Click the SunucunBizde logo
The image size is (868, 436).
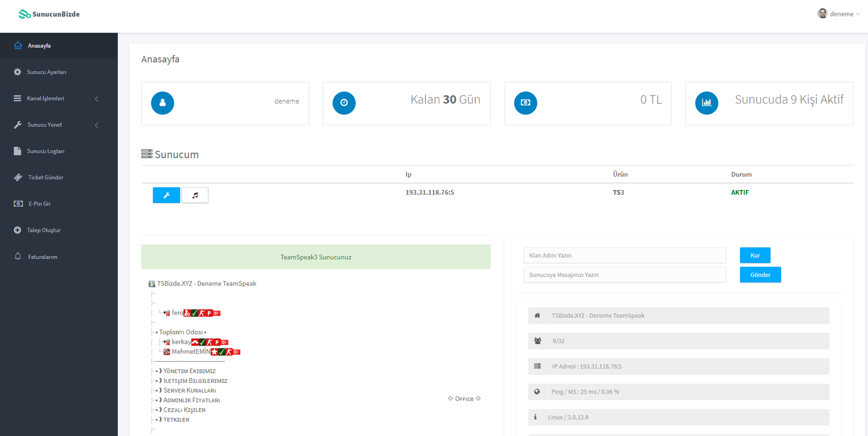tap(49, 14)
